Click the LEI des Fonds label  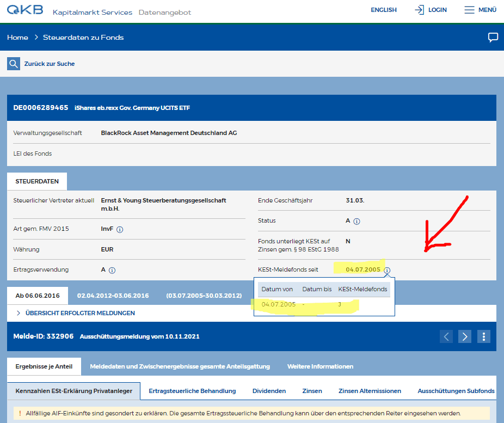33,154
